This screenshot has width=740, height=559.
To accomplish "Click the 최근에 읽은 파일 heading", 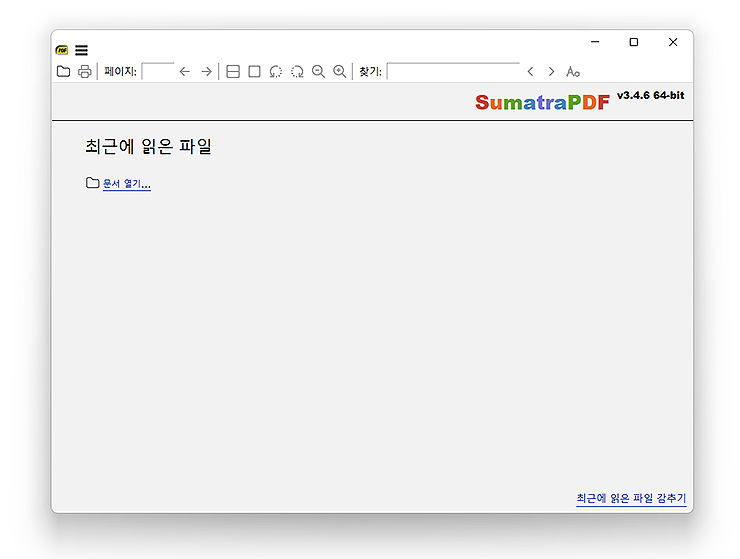I will (x=148, y=146).
